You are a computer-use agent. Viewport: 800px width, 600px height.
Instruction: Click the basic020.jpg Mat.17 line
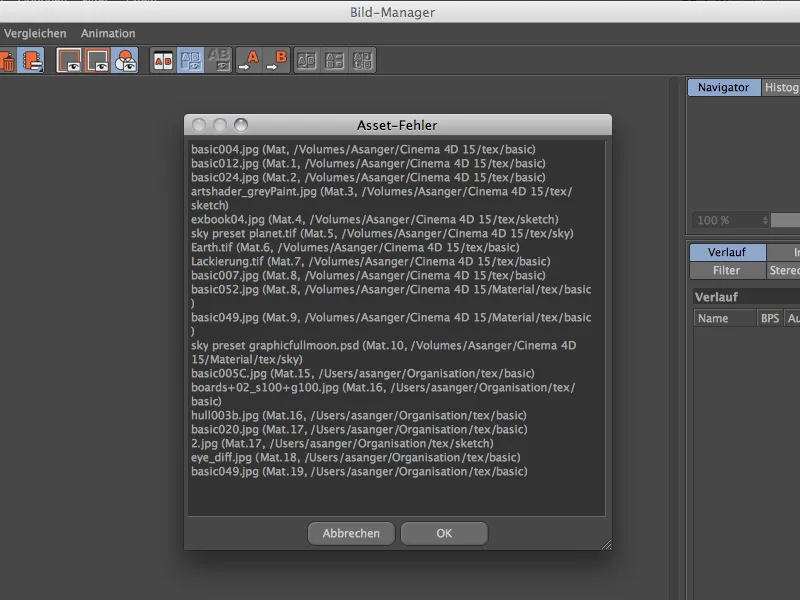tap(359, 430)
